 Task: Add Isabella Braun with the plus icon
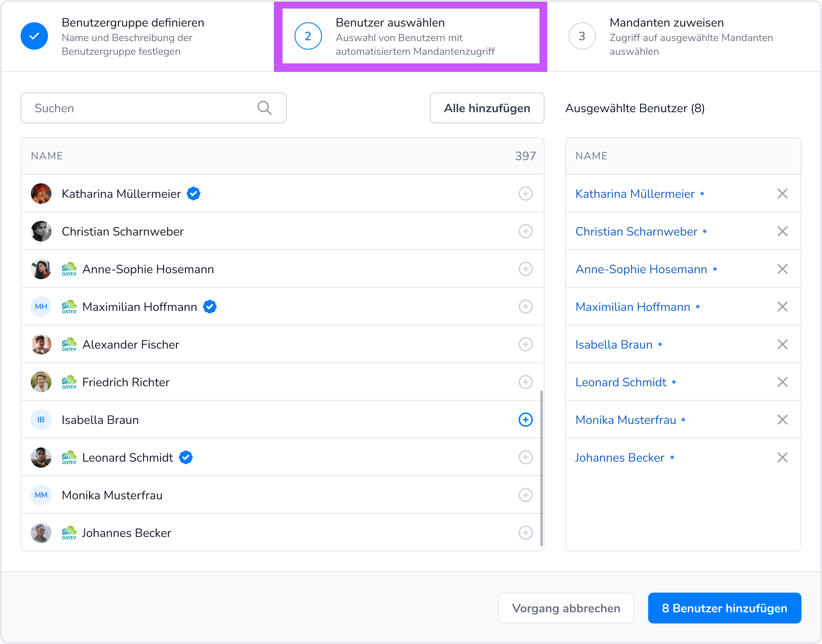point(525,420)
